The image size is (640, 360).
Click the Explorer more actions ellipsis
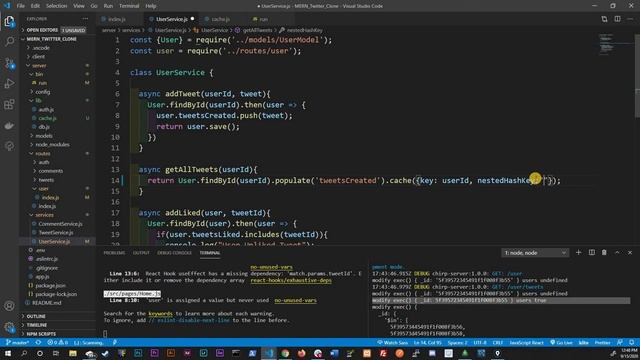(x=85, y=19)
